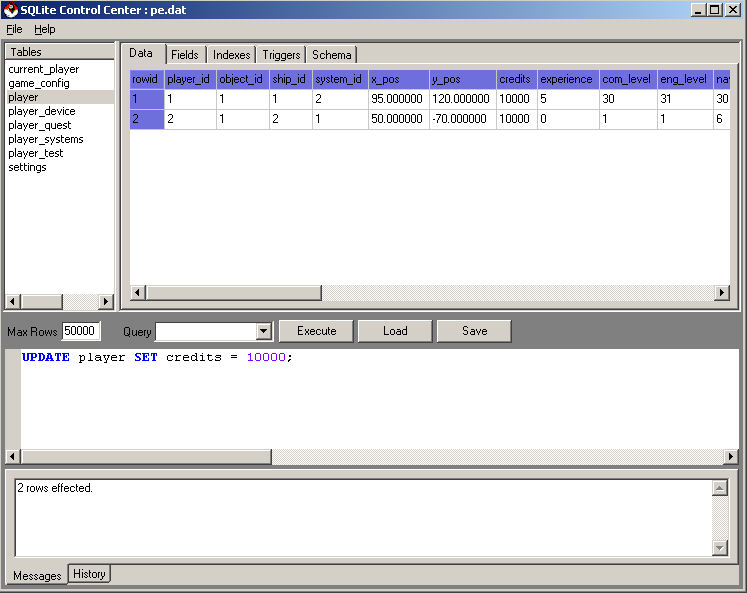
Task: Open the Help menu
Action: 45,29
